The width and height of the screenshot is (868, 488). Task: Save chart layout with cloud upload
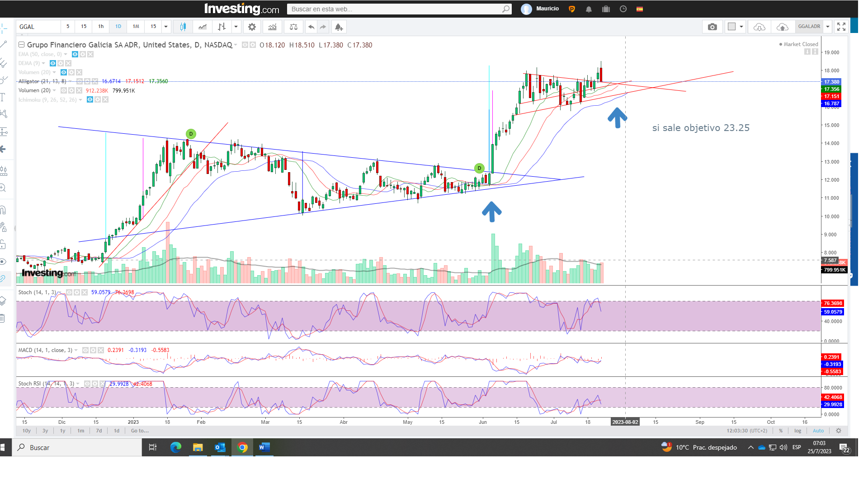pos(782,27)
